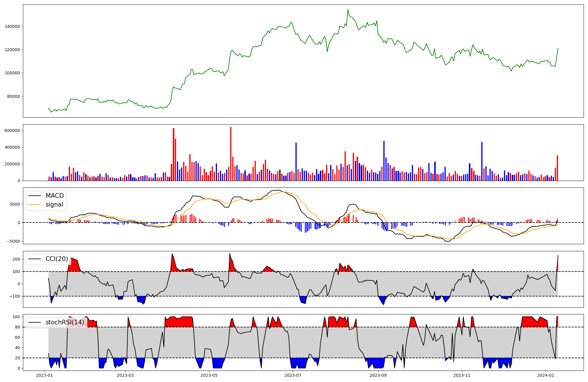Click the last red volume bar at far right
This screenshot has height=382, width=588.
[557, 168]
